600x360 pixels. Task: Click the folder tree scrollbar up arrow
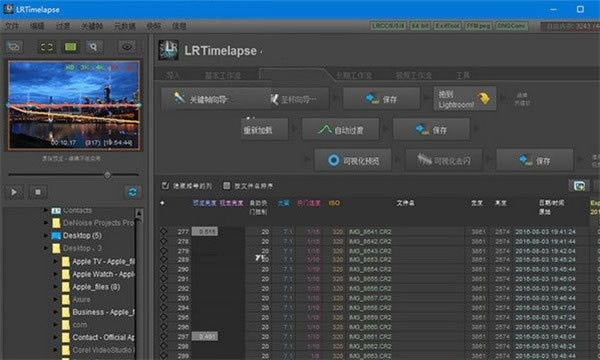[139, 213]
